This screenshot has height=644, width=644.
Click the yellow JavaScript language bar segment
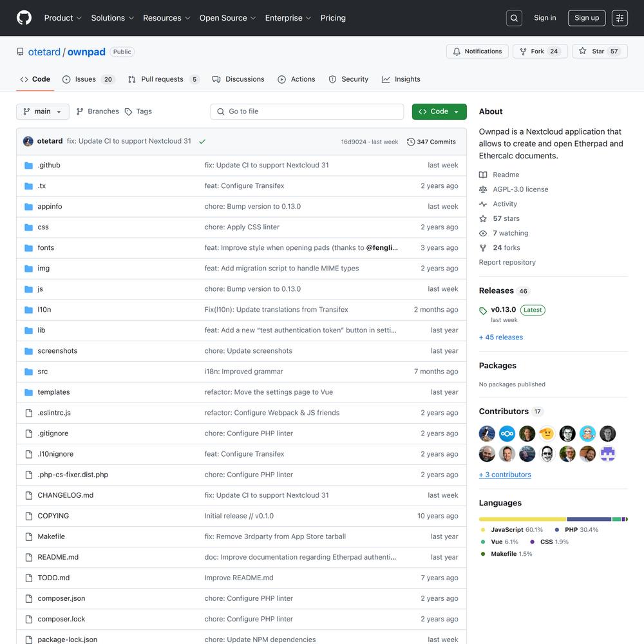(x=522, y=520)
